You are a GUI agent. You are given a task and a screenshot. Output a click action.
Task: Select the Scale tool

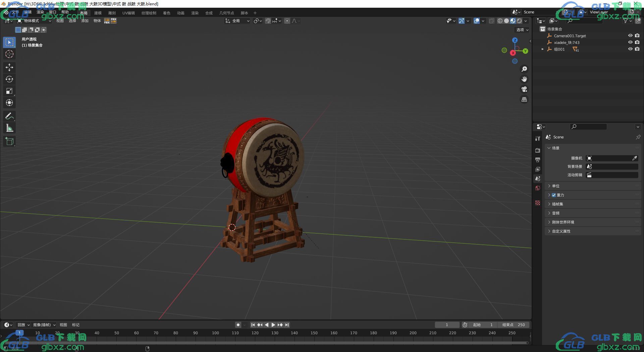pos(9,91)
